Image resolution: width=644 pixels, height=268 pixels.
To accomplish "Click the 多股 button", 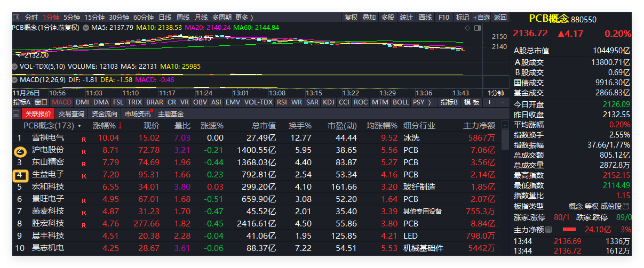I will click(x=388, y=18).
